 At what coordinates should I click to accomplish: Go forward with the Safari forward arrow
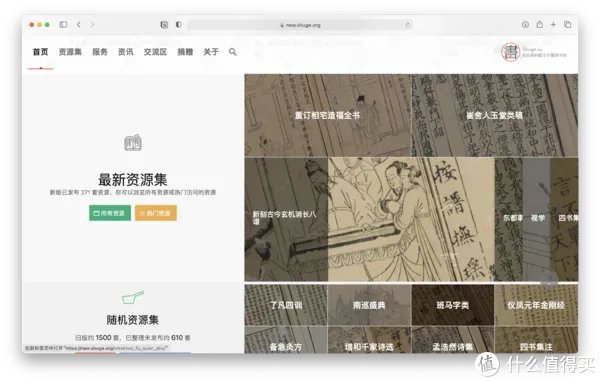pyautogui.click(x=92, y=24)
